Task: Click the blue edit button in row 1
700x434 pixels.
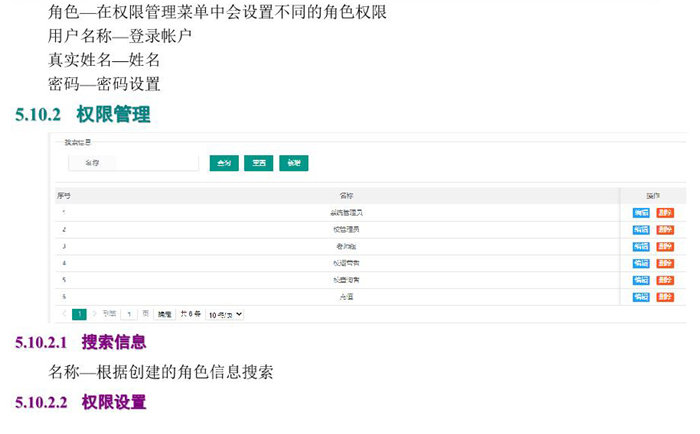Action: [x=641, y=212]
